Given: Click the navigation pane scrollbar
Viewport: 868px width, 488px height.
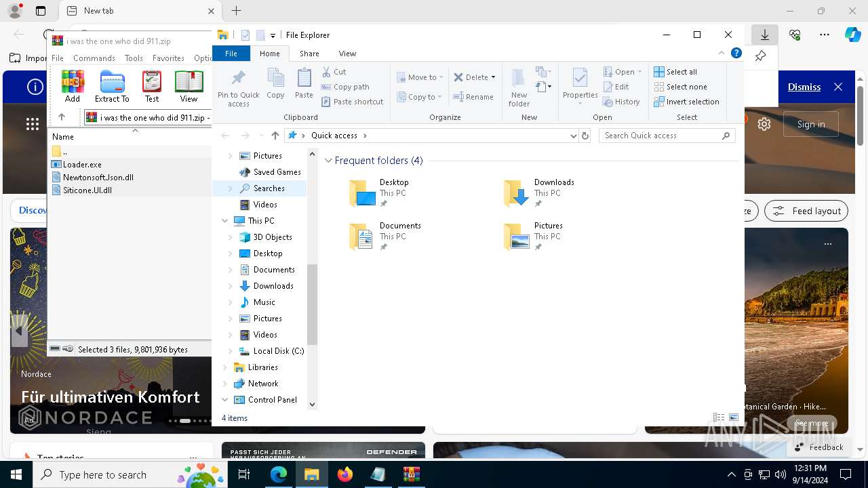Looking at the screenshot, I should pyautogui.click(x=313, y=305).
